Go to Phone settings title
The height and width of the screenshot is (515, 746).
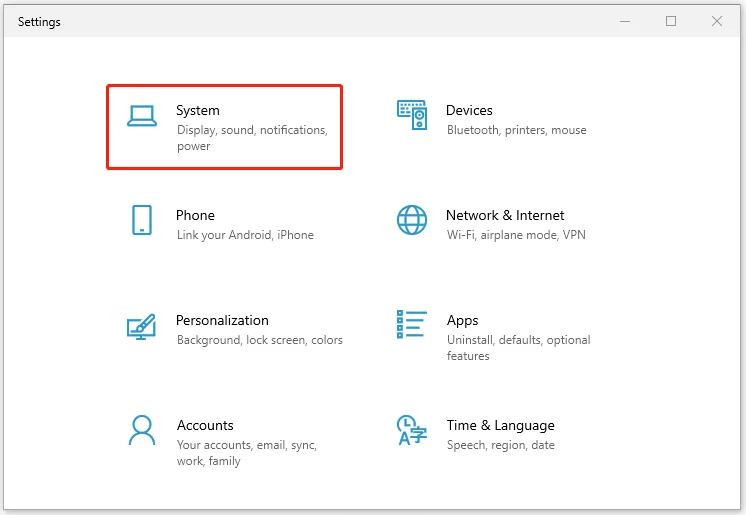[x=196, y=215]
